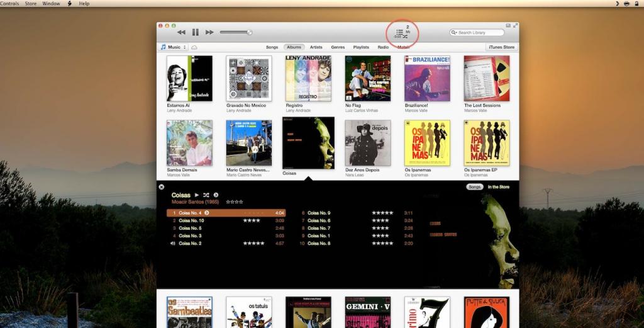The width and height of the screenshot is (644, 328).
Task: Click the Moacir Santos (1965) artist link
Action: click(195, 202)
